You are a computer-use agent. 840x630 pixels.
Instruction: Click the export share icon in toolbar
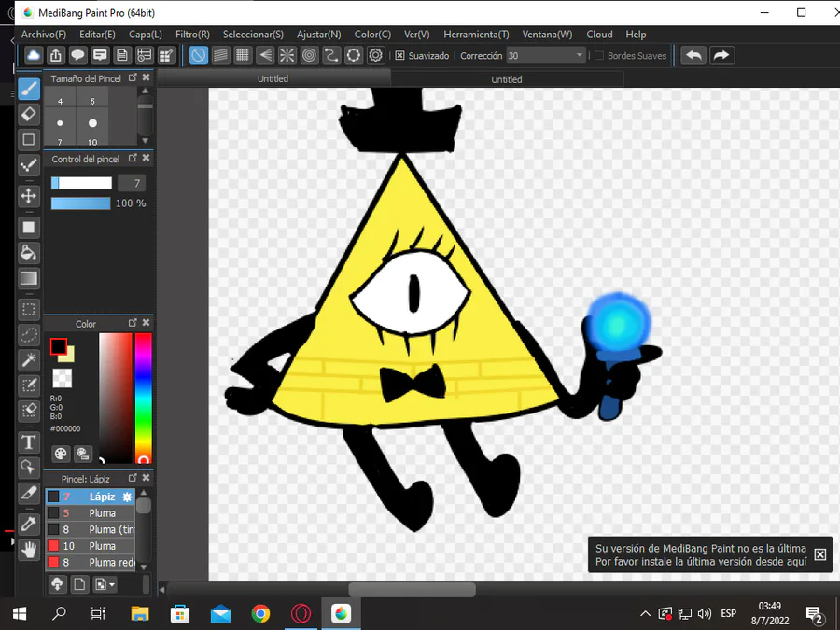pyautogui.click(x=56, y=55)
